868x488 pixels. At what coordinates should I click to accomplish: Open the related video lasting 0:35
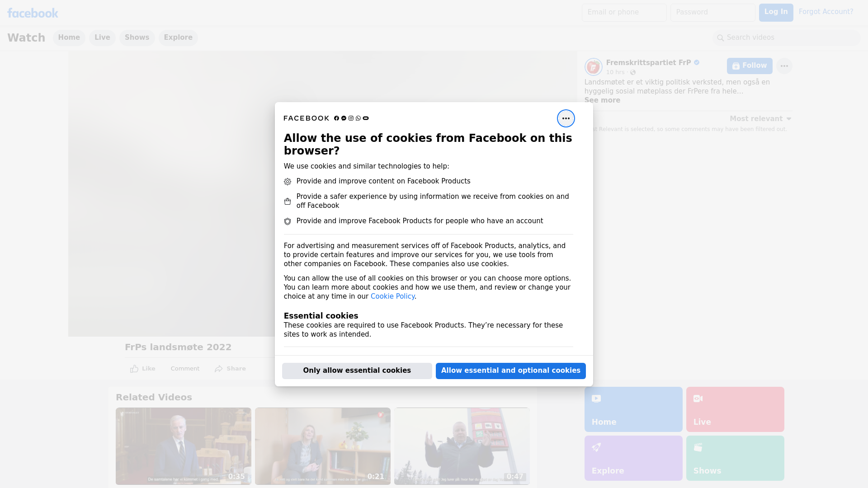point(184,446)
